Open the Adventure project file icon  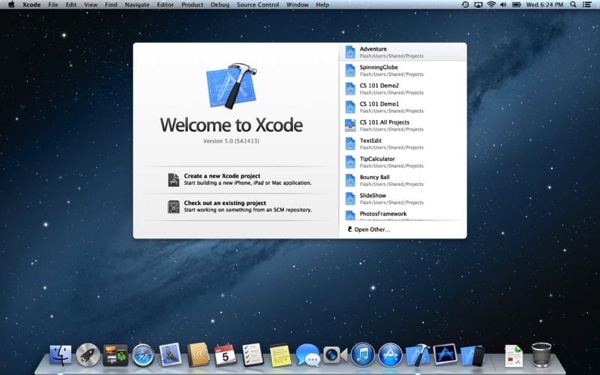click(350, 52)
